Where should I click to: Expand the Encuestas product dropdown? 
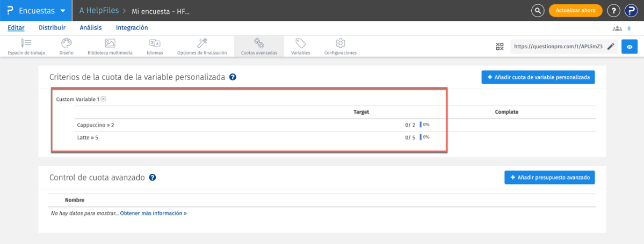pyautogui.click(x=63, y=11)
